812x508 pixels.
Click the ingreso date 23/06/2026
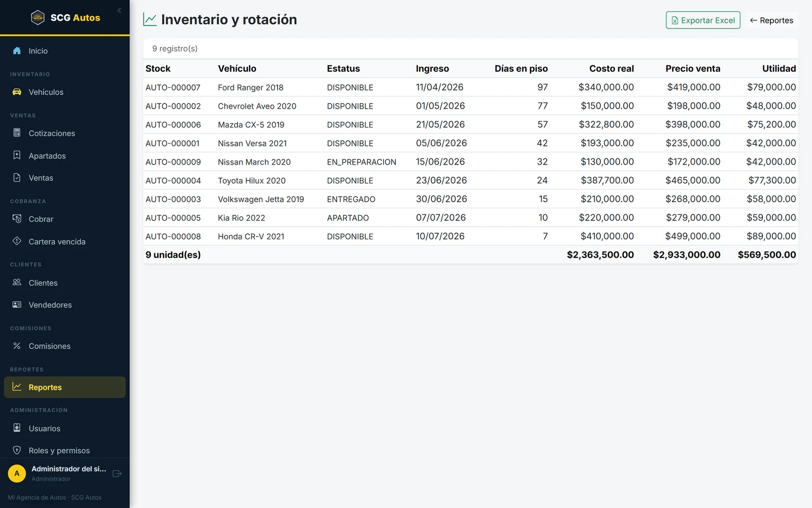pos(442,180)
